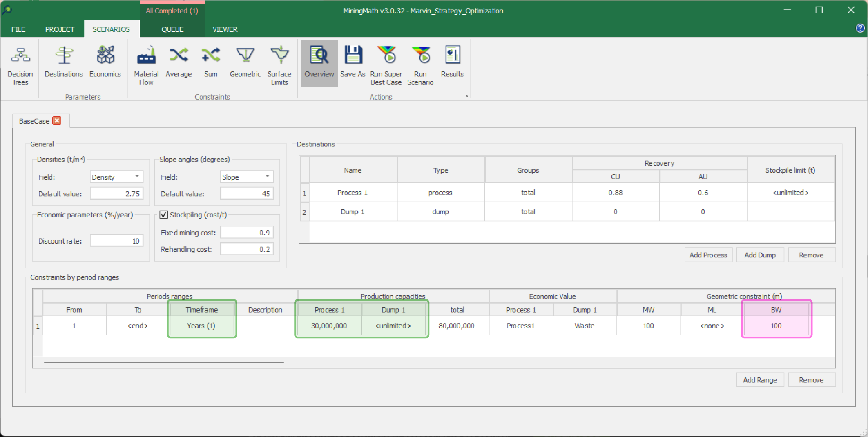Open the Results icon
Viewport: 868px width, 437px height.
pyautogui.click(x=452, y=62)
